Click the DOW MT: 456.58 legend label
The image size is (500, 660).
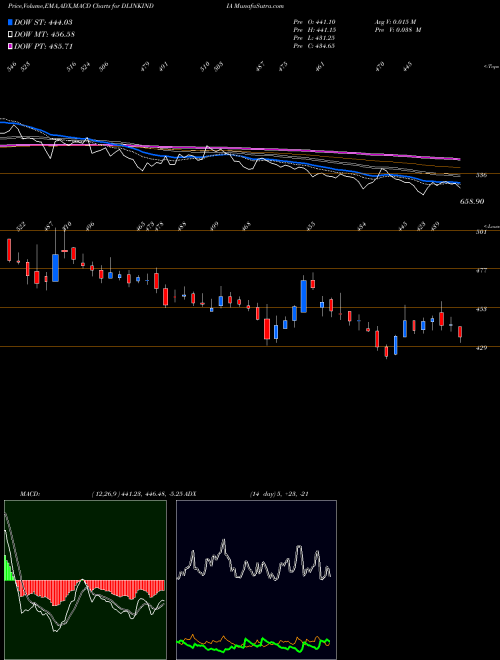click(44, 34)
